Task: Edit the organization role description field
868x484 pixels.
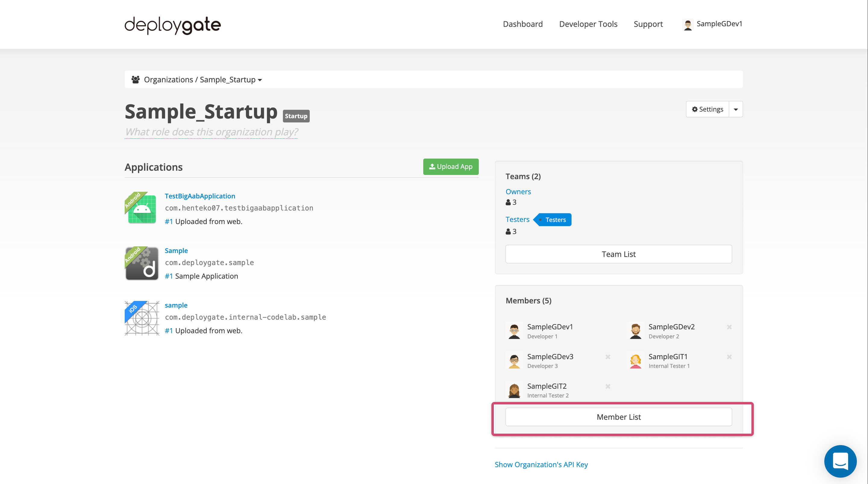Action: click(x=211, y=132)
